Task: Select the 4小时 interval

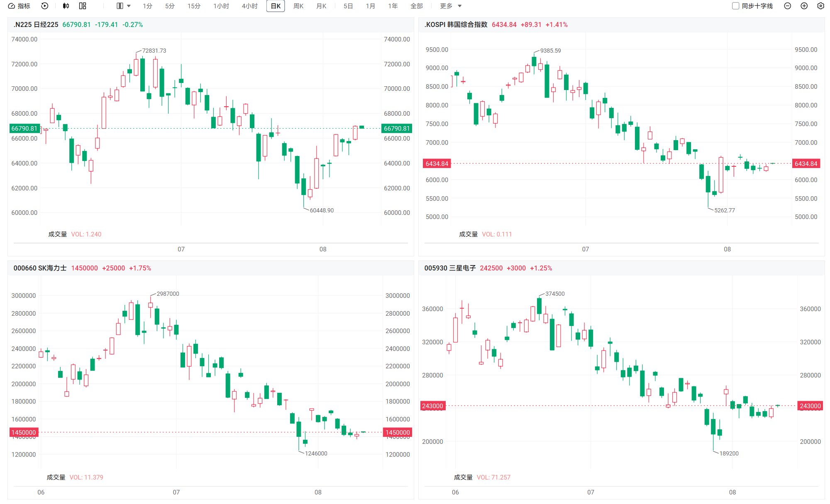Action: [250, 6]
